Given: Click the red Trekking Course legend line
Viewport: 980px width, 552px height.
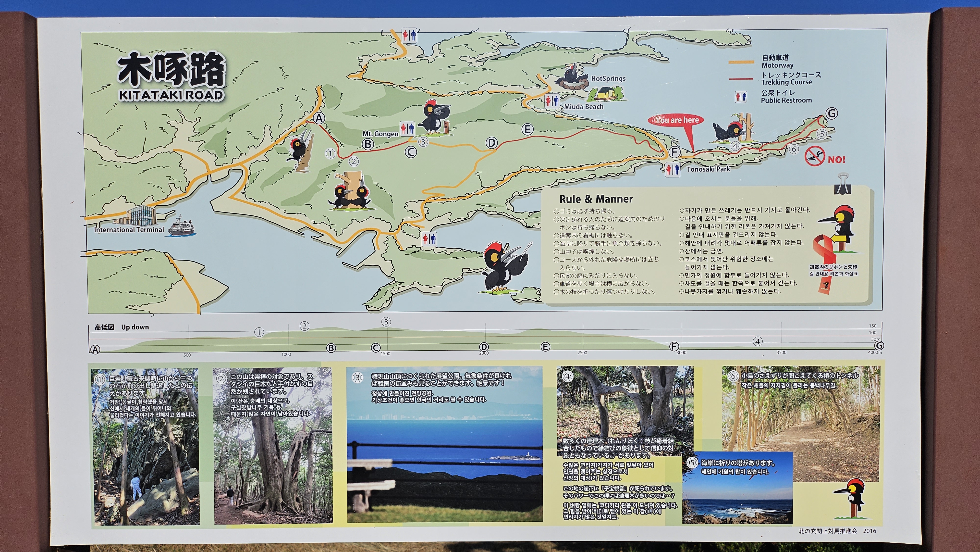Looking at the screenshot, I should point(741,79).
